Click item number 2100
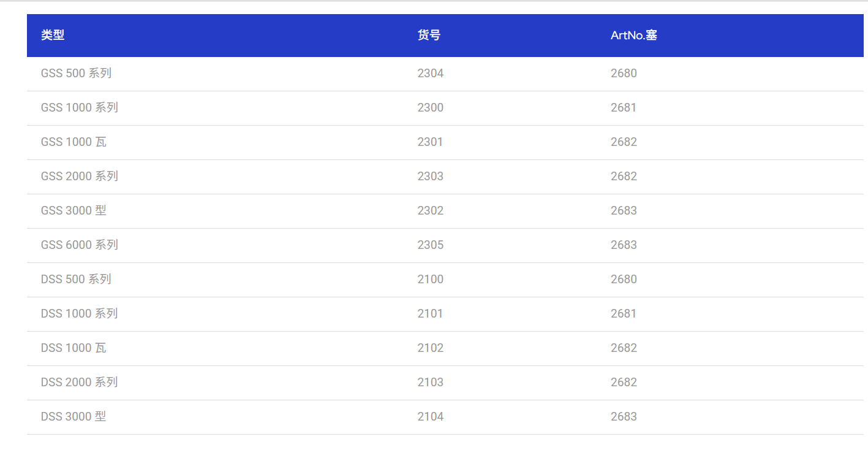The height and width of the screenshot is (450, 868). [430, 280]
